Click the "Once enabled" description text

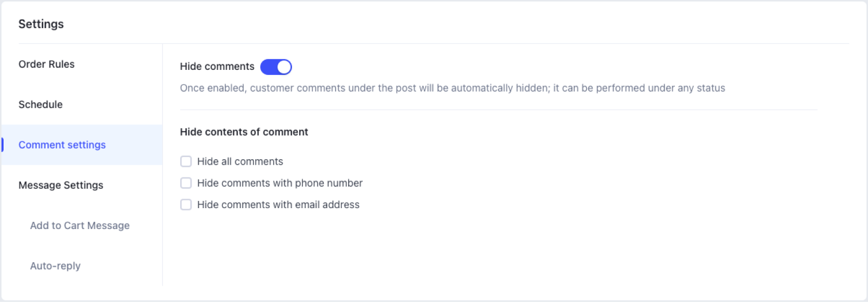[x=452, y=88]
